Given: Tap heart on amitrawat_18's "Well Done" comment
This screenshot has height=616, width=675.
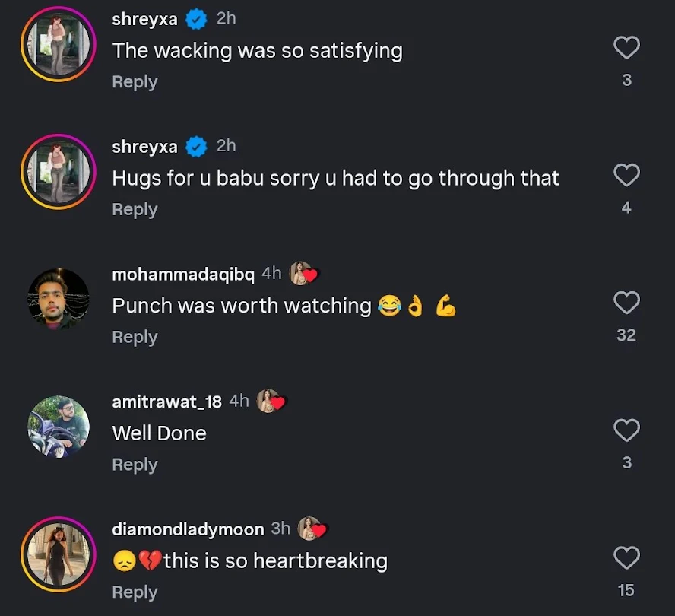Looking at the screenshot, I should click(x=626, y=431).
